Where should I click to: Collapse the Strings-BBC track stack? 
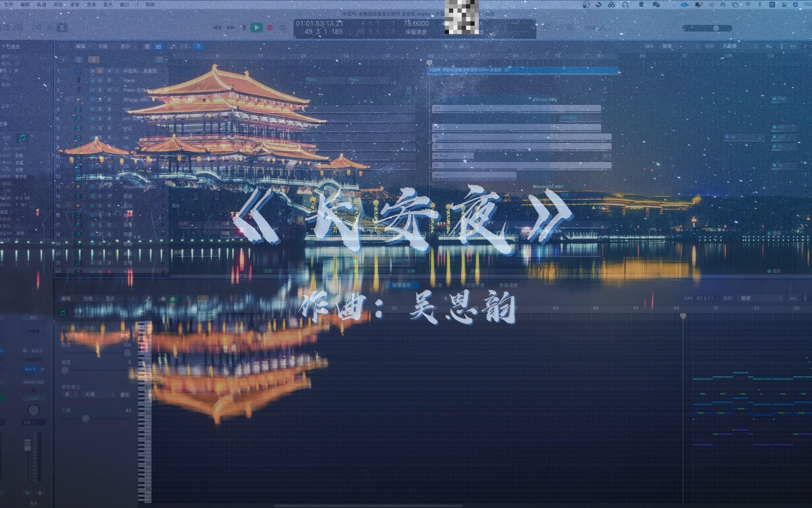67,100
